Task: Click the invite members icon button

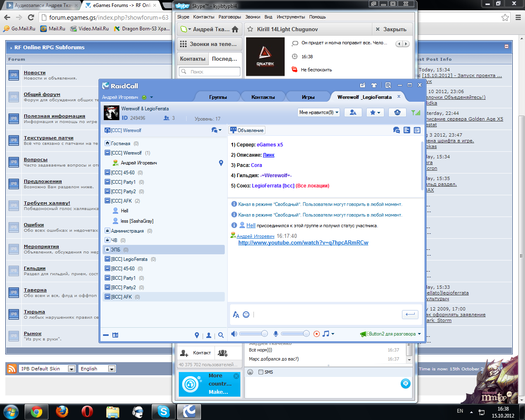Action: click(x=353, y=112)
